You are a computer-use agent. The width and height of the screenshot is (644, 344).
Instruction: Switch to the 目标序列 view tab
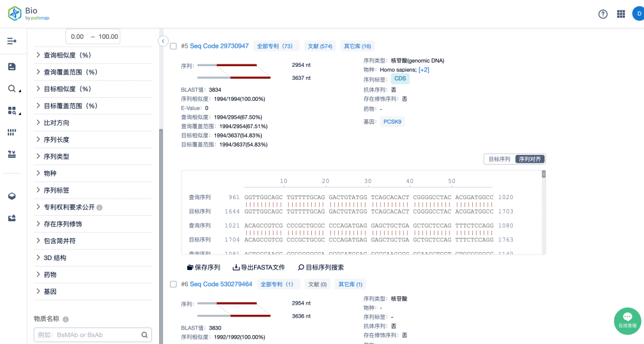[500, 159]
